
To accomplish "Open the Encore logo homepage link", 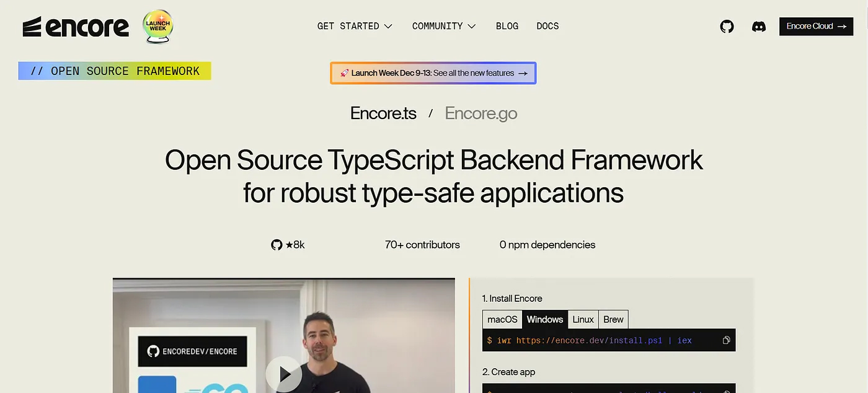I will 76,27.
